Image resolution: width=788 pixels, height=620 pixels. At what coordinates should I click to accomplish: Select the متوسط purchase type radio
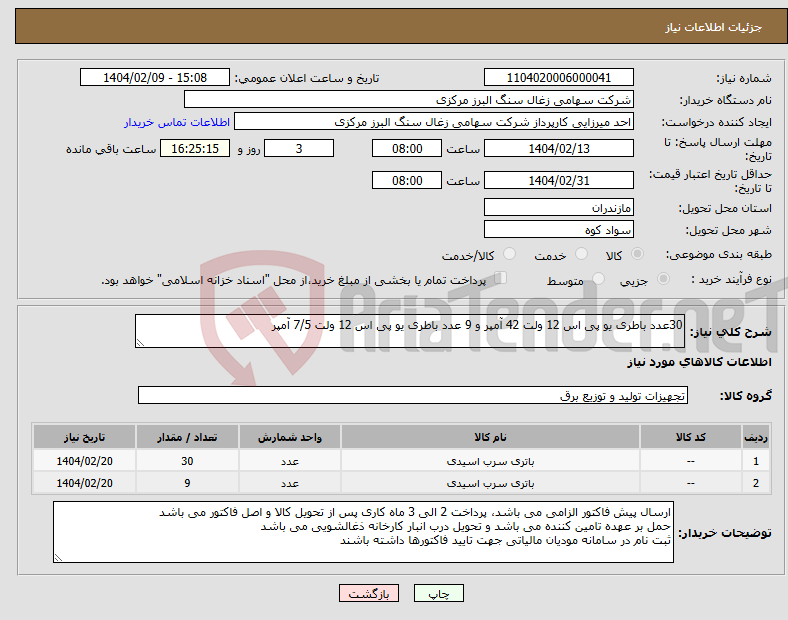[x=599, y=279]
